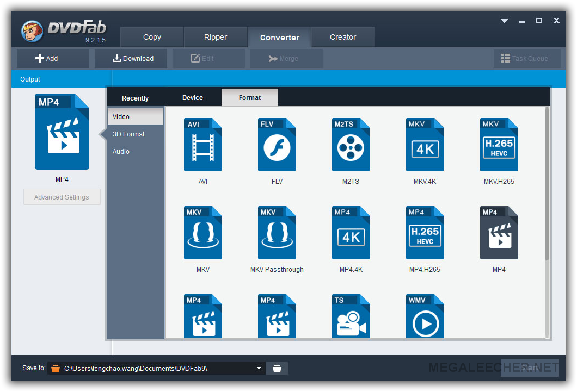Switch to the Ripper tab
Image resolution: width=577 pixels, height=392 pixels.
(215, 37)
